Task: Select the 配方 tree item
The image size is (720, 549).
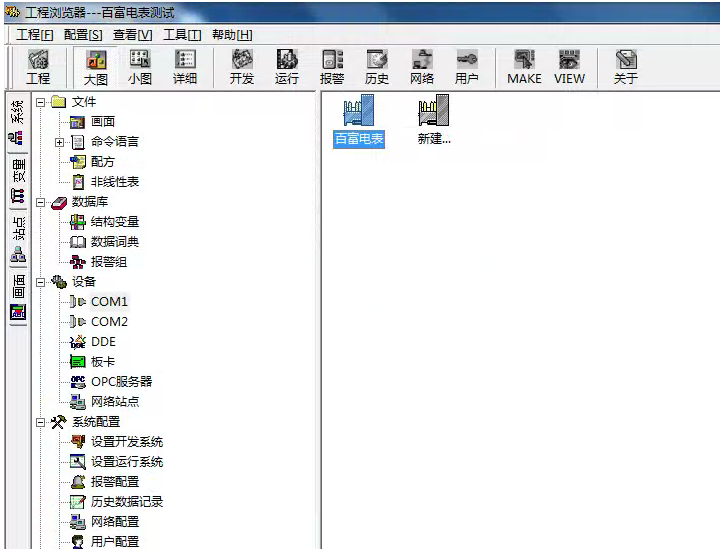Action: 102,162
